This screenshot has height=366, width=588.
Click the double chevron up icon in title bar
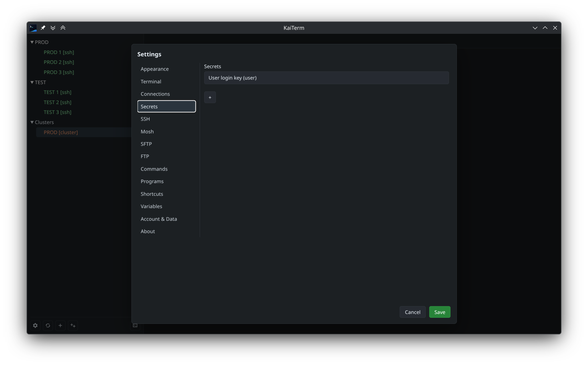(63, 28)
